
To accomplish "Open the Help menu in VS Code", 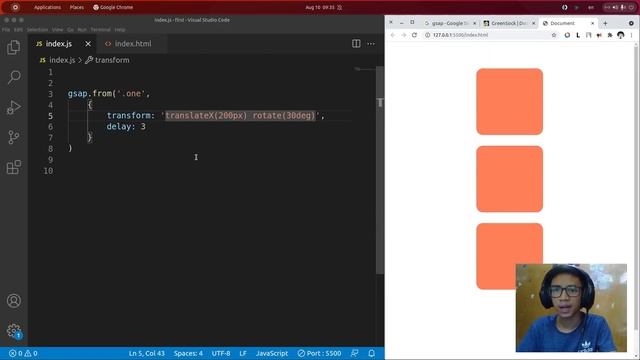I will pyautogui.click(x=120, y=30).
